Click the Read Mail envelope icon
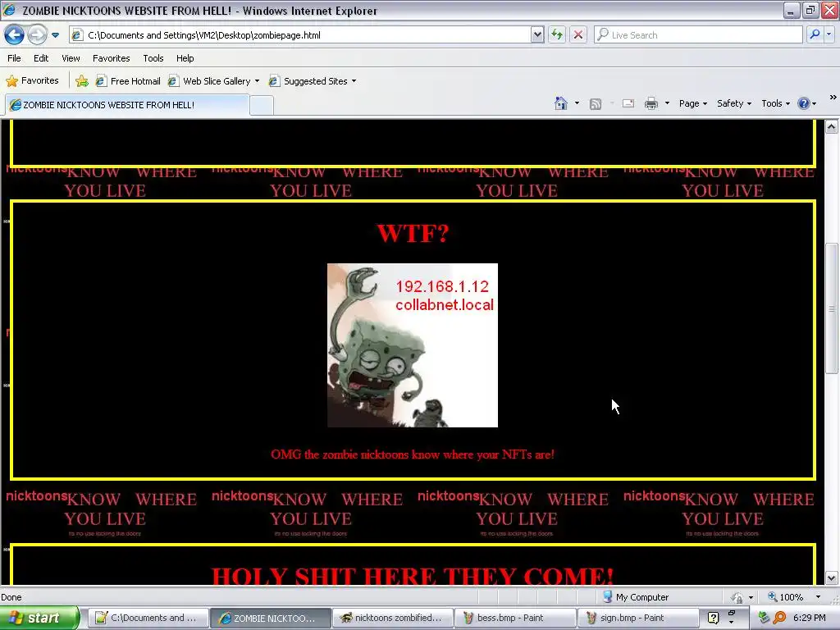This screenshot has height=630, width=840. point(628,103)
